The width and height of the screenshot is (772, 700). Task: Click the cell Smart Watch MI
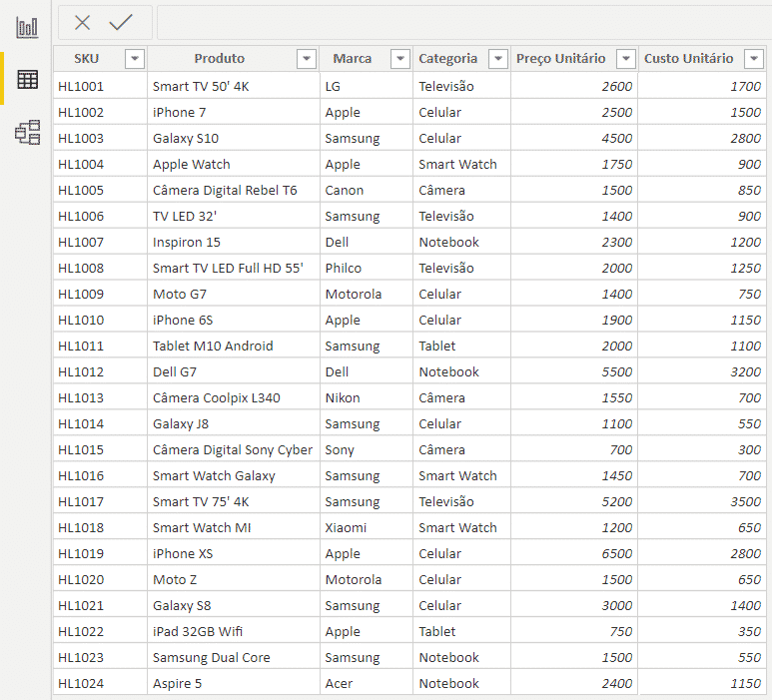coord(234,527)
